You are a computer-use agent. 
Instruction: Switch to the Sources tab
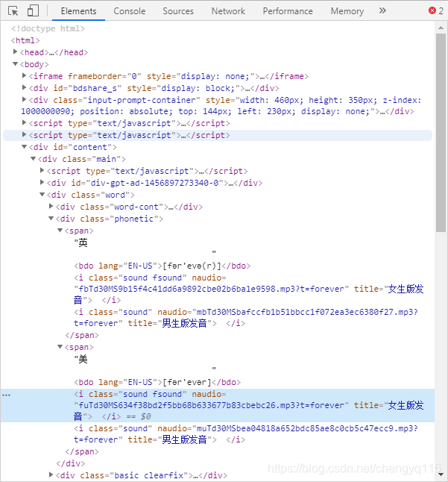pyautogui.click(x=178, y=11)
